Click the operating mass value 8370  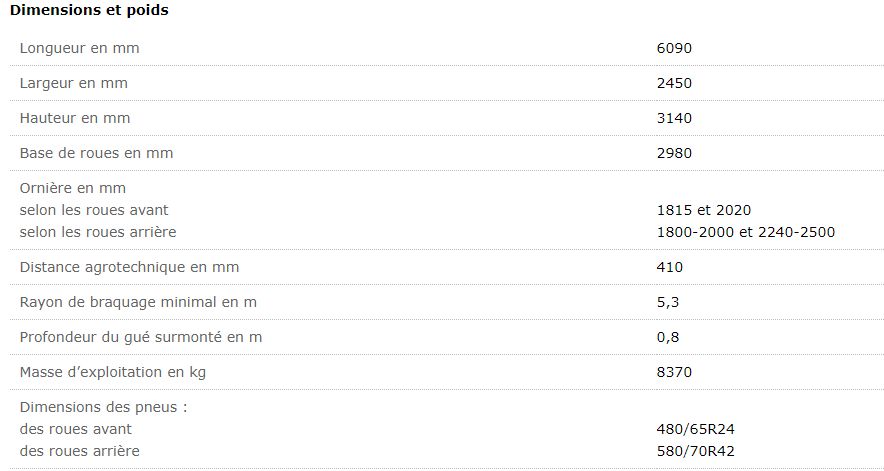(674, 372)
